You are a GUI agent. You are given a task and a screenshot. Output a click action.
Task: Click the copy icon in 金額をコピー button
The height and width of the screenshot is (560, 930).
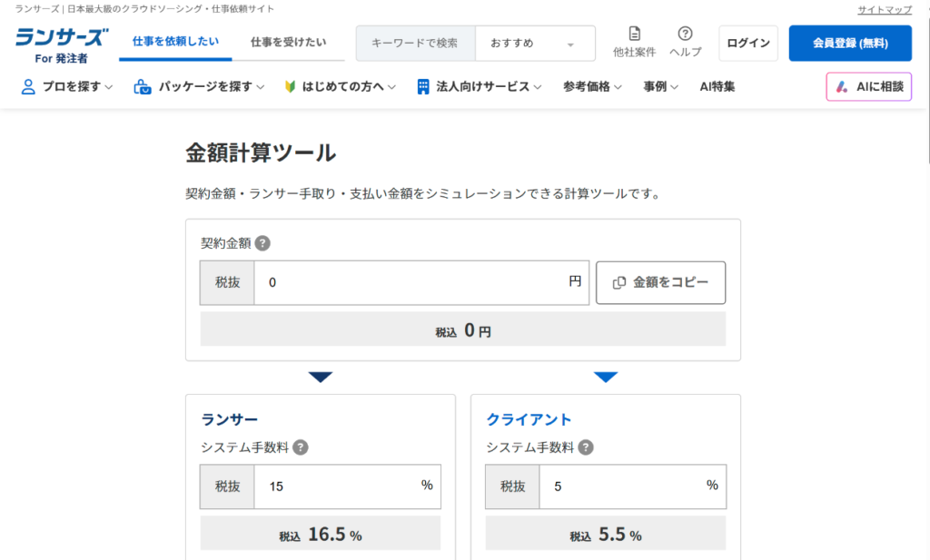click(619, 282)
